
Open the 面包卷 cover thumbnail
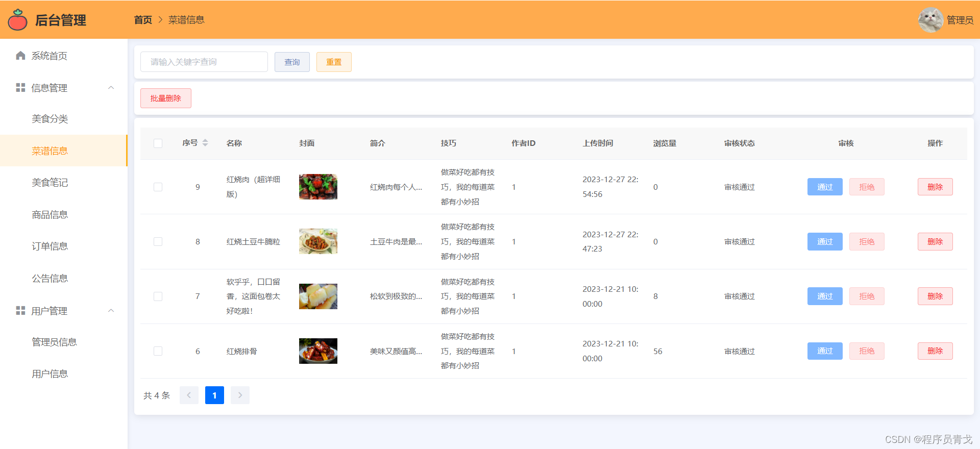pyautogui.click(x=318, y=296)
